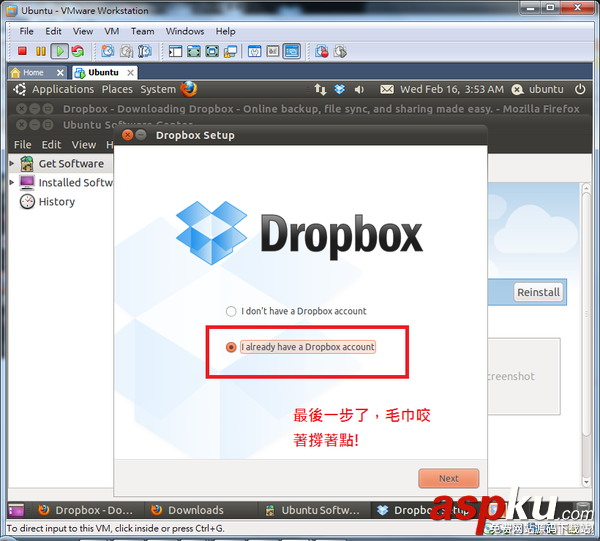This screenshot has height=541, width=600.
Task: Select "I already have a Dropbox account" radio
Action: (x=231, y=347)
